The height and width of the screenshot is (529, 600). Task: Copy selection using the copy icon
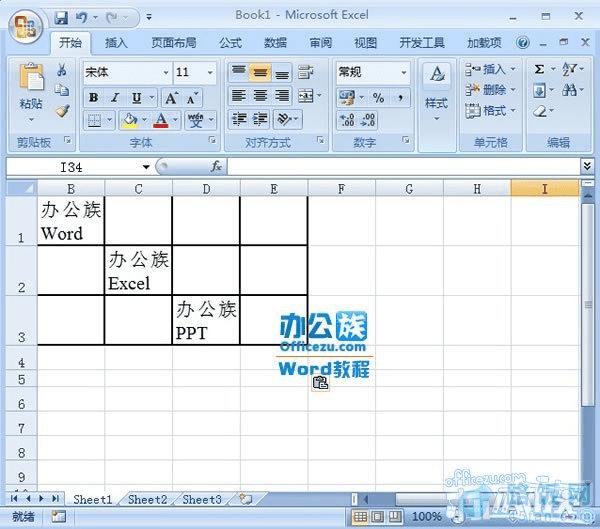point(62,90)
